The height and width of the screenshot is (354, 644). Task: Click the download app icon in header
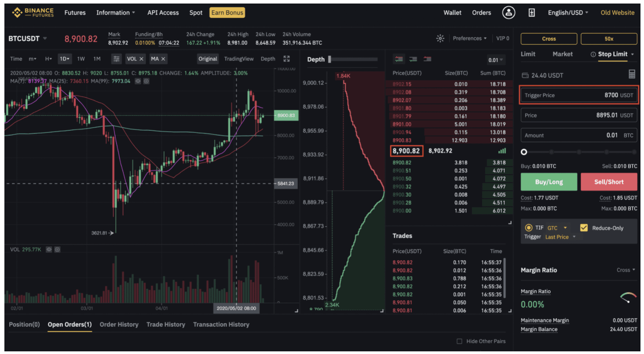pyautogui.click(x=531, y=13)
